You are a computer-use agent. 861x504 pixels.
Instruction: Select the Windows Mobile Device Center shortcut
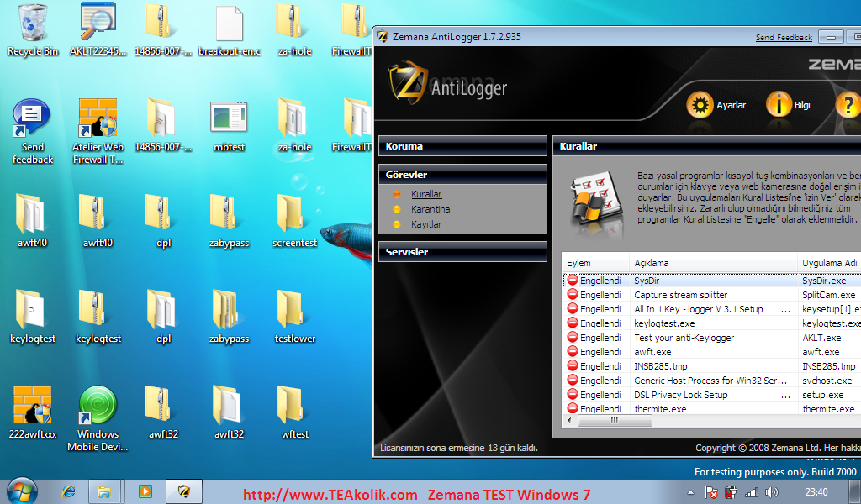pyautogui.click(x=98, y=419)
